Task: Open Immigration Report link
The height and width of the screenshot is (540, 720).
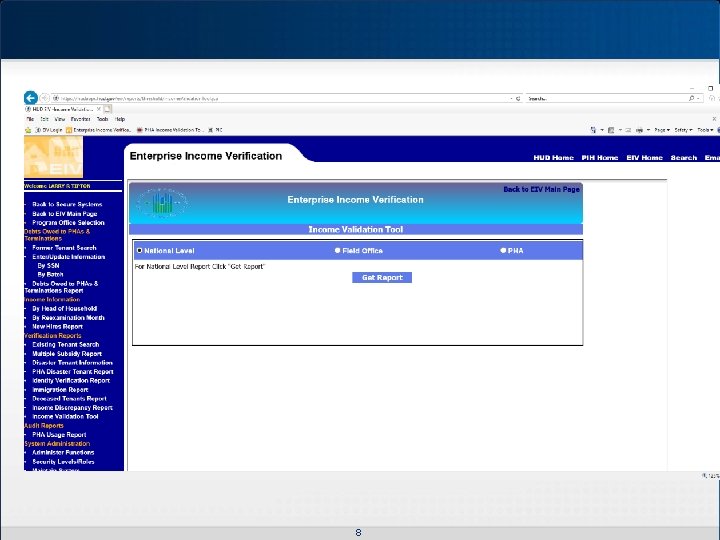Action: 60,389
